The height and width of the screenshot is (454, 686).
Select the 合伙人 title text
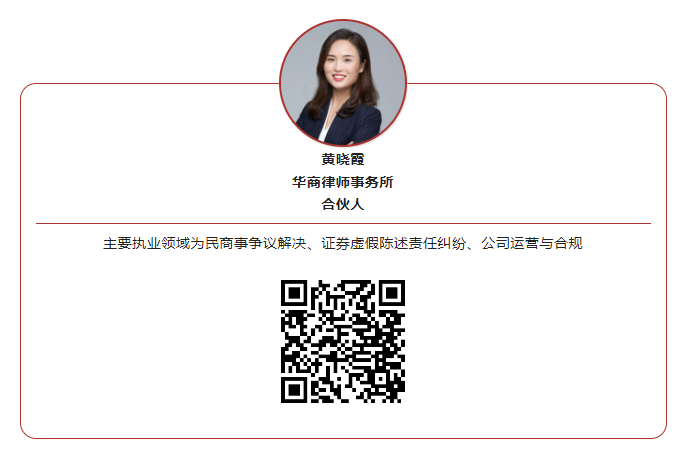tap(343, 204)
